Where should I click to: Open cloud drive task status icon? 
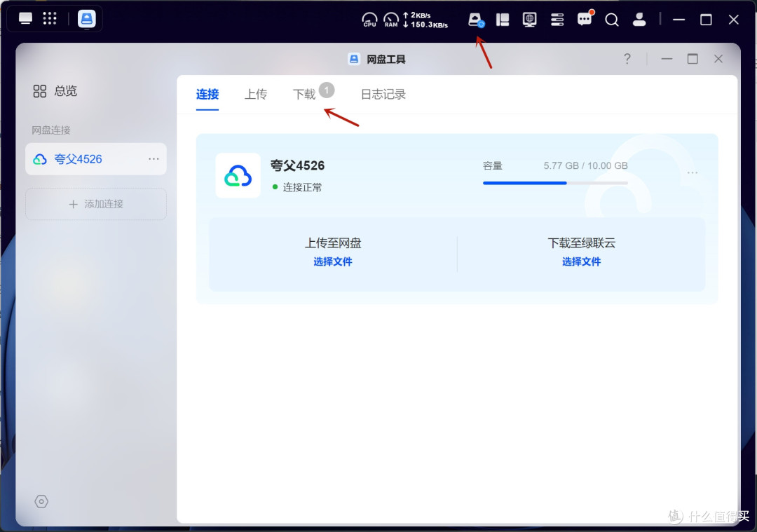point(476,20)
